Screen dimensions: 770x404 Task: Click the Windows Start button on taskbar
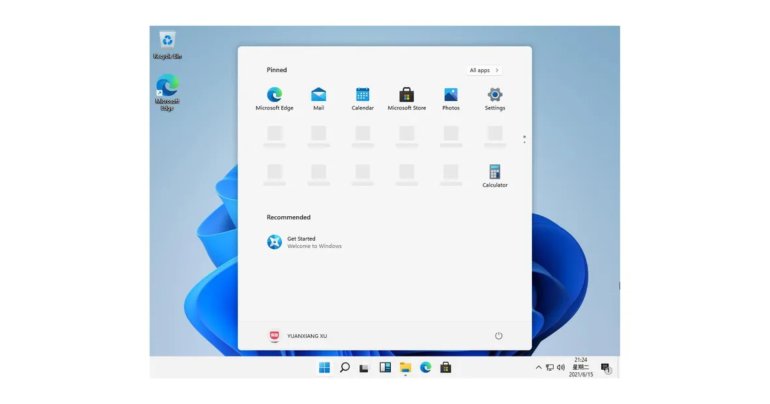(324, 368)
